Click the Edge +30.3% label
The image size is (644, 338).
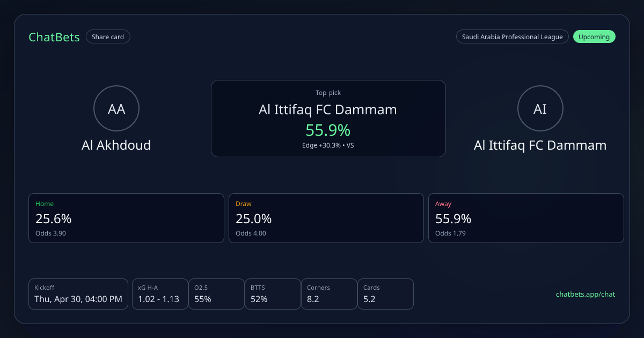click(322, 145)
